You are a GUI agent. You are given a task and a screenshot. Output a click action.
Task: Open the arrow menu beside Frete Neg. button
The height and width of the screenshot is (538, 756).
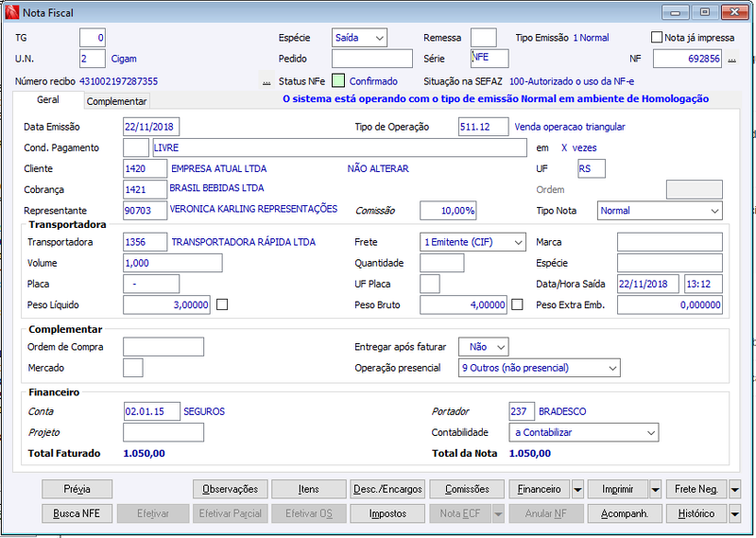click(x=734, y=489)
